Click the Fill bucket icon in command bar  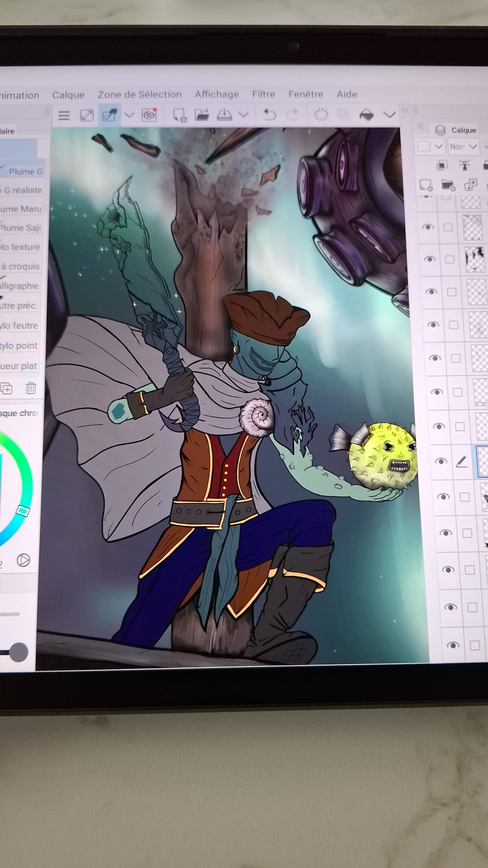point(366,115)
